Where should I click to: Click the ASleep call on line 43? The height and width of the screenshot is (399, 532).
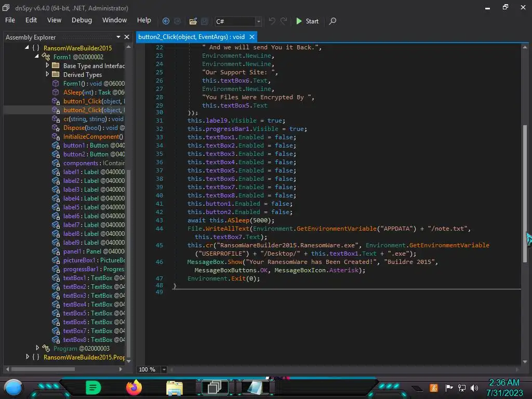pos(238,220)
